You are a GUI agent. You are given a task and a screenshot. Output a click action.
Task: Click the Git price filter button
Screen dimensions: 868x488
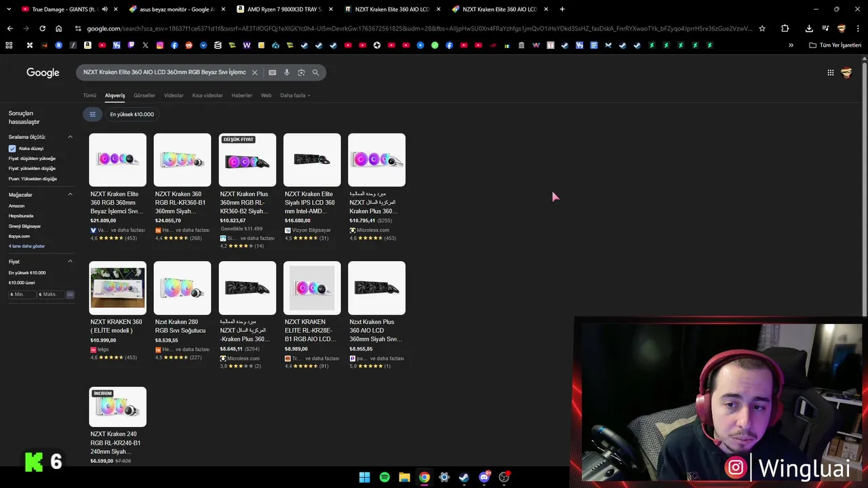tap(70, 295)
